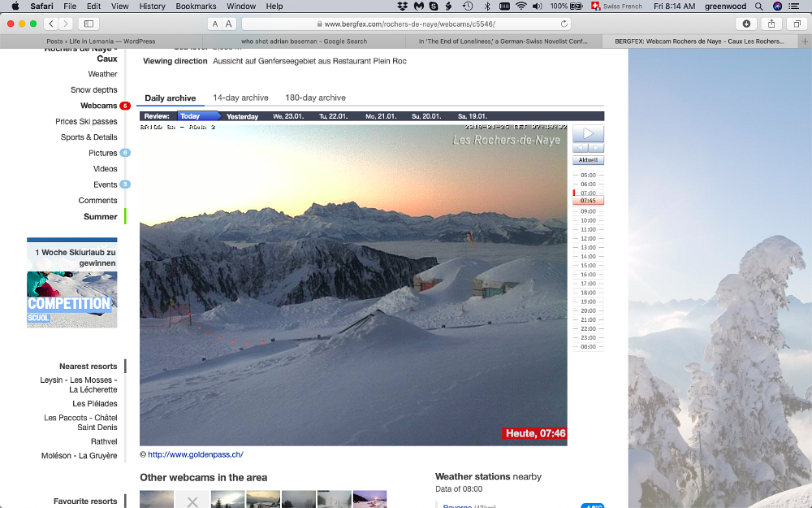The width and height of the screenshot is (812, 508).
Task: Step to the previous webcam image
Action: pos(580,148)
